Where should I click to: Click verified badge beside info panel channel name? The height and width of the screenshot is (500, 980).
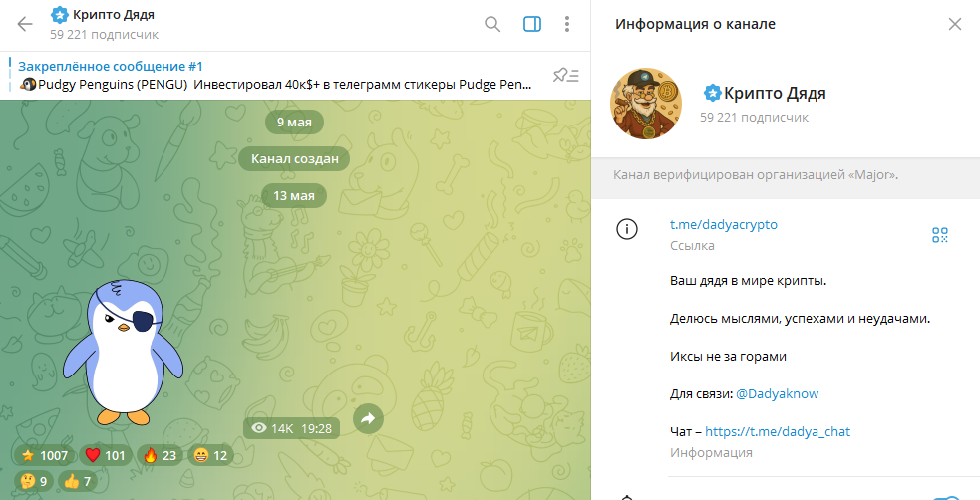[713, 93]
